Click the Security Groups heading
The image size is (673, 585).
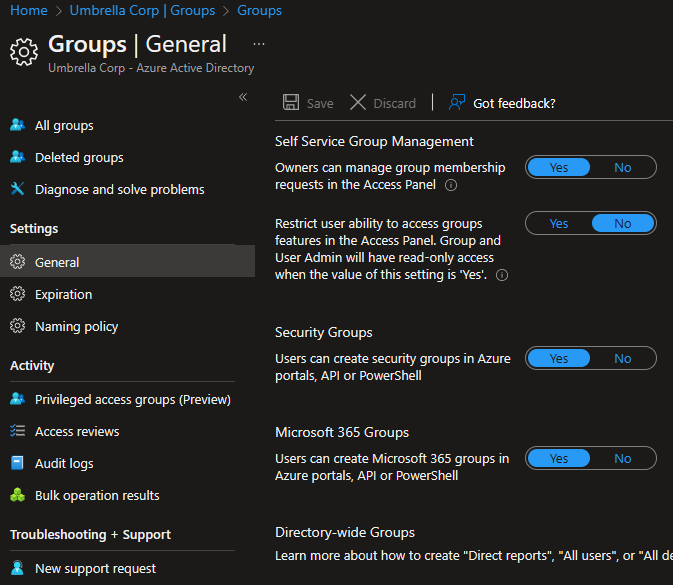pos(323,332)
